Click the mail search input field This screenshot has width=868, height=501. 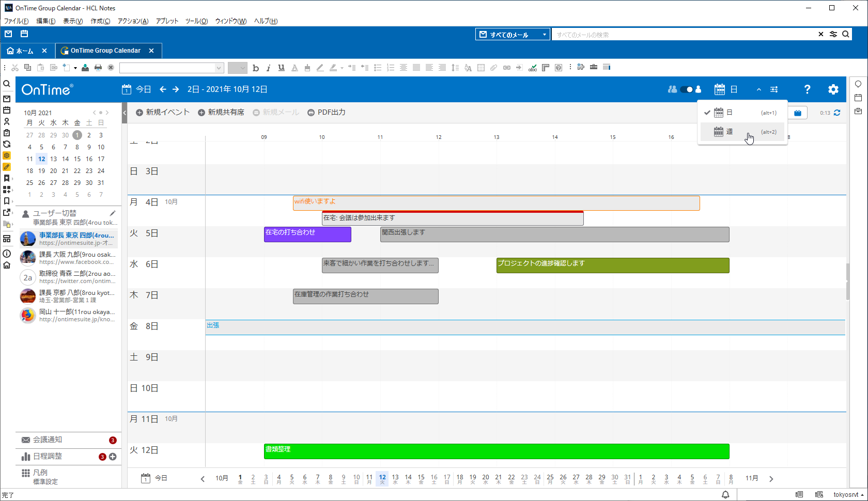[683, 35]
